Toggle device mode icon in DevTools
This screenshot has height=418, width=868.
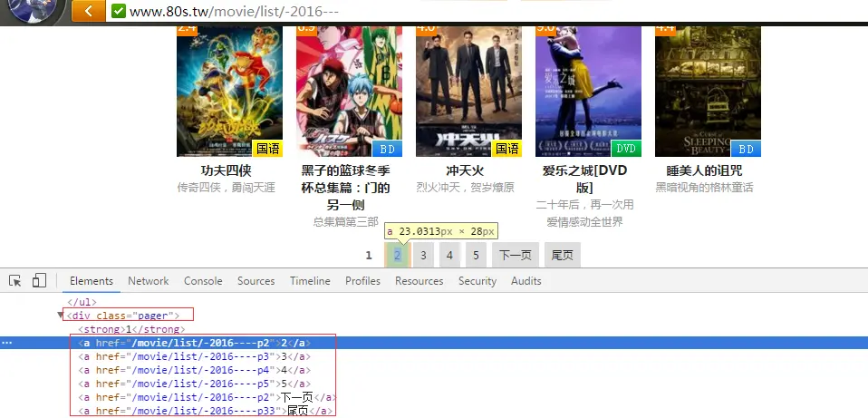[39, 281]
